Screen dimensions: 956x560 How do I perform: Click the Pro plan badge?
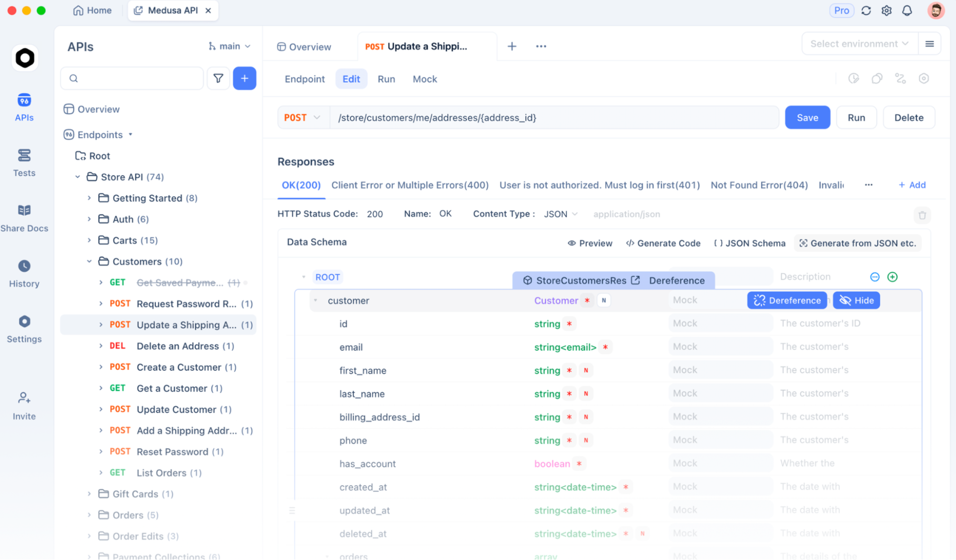point(841,10)
